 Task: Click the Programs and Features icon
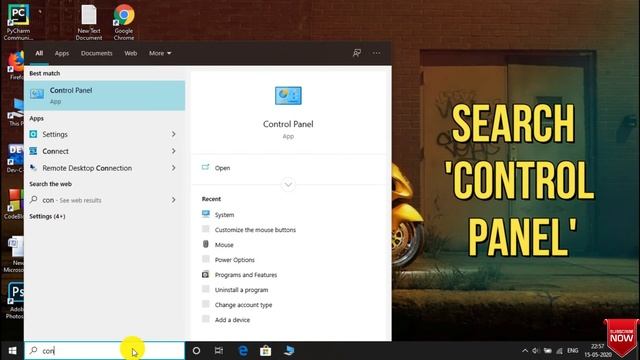pyautogui.click(x=206, y=274)
